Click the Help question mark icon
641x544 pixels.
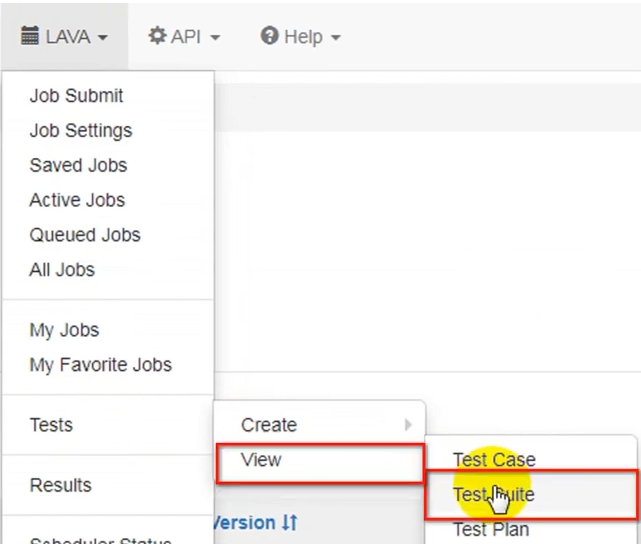tap(269, 35)
